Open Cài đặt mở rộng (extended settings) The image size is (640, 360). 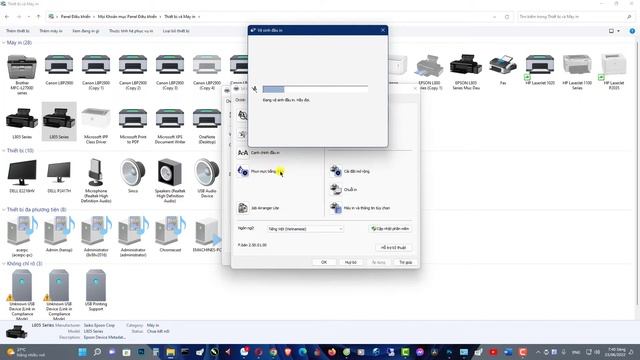click(x=350, y=171)
